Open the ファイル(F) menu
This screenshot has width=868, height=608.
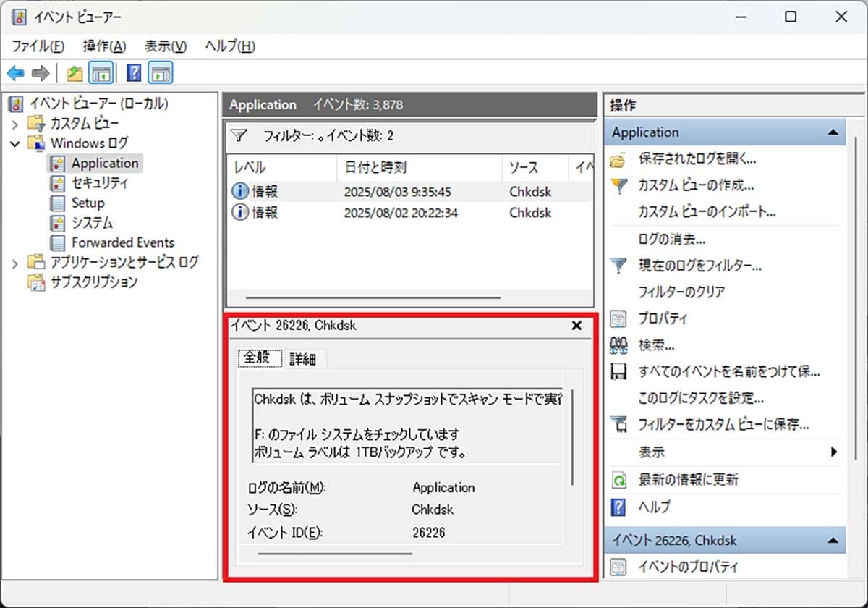tap(38, 46)
